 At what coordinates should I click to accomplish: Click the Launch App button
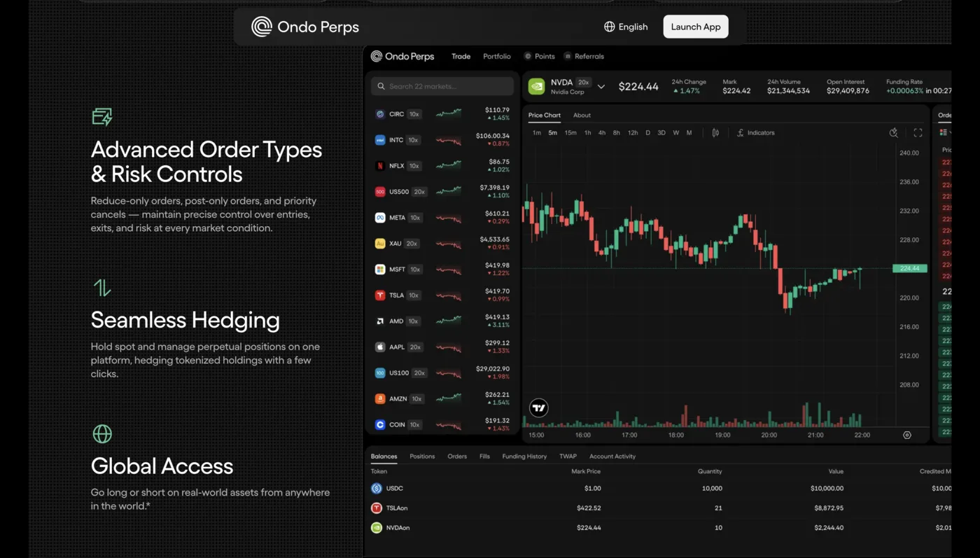pos(696,27)
